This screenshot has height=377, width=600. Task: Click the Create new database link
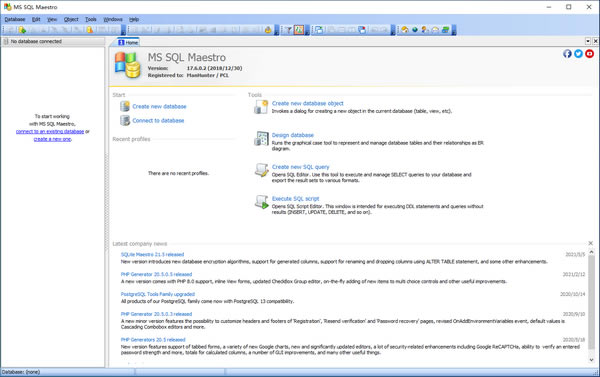coord(159,106)
